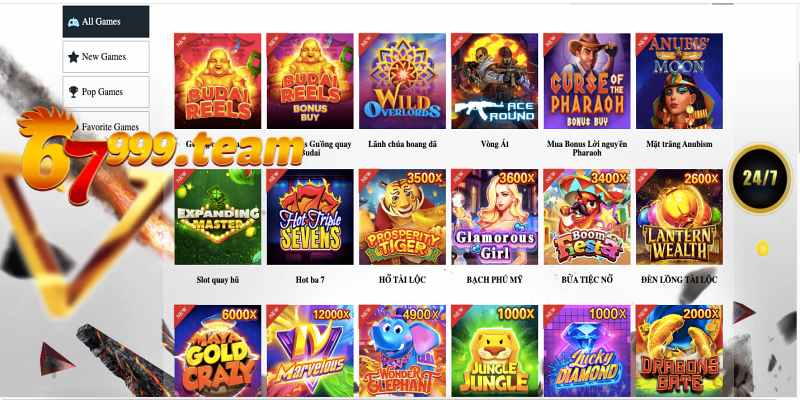The width and height of the screenshot is (800, 400).
Task: Click the gamepad icon beside All Games
Action: click(x=73, y=22)
